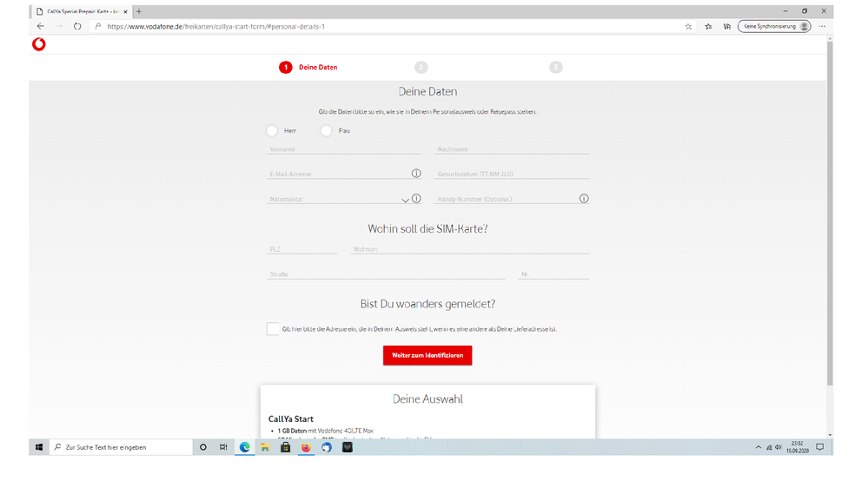
Task: Click the Handy-Nummer info icon
Action: click(x=584, y=199)
